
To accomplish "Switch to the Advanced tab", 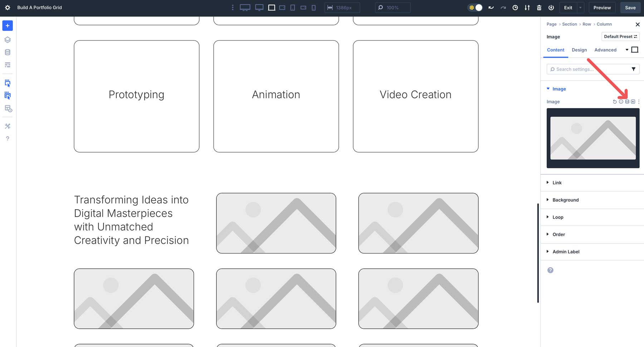I will coord(605,50).
